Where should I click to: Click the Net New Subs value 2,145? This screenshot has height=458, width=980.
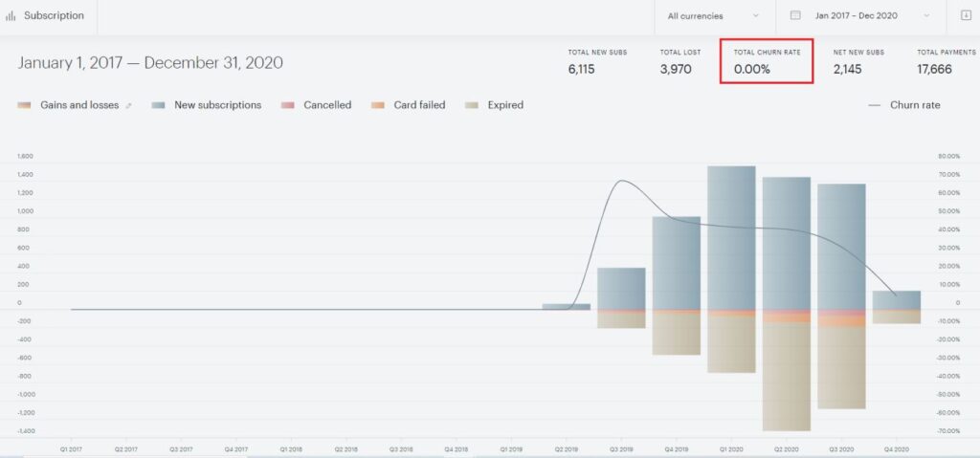tap(849, 70)
